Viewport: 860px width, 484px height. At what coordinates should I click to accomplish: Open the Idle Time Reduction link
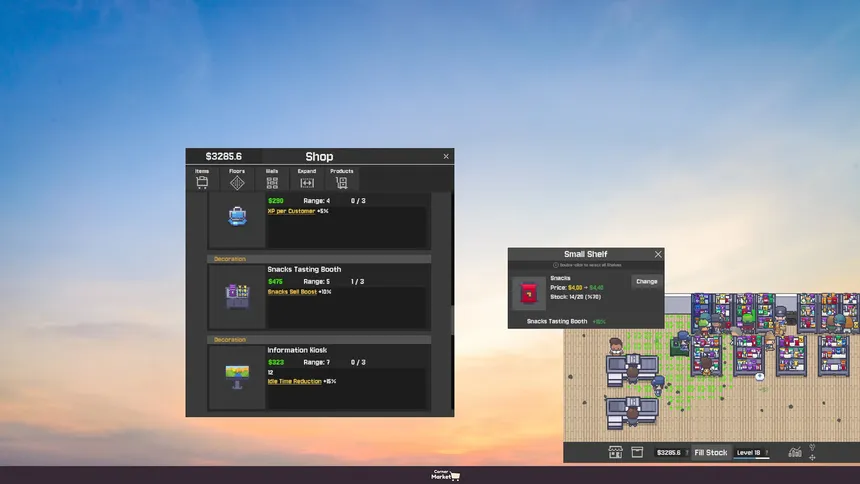(294, 381)
